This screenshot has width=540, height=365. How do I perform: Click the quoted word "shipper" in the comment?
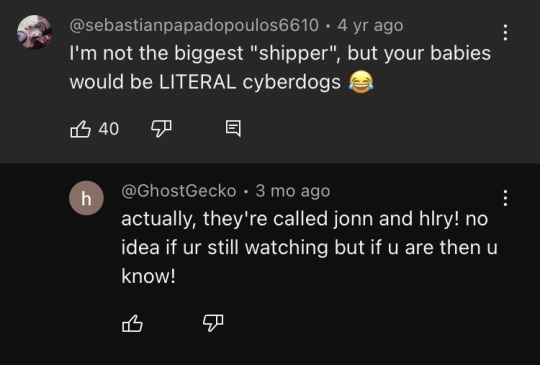pyautogui.click(x=298, y=54)
